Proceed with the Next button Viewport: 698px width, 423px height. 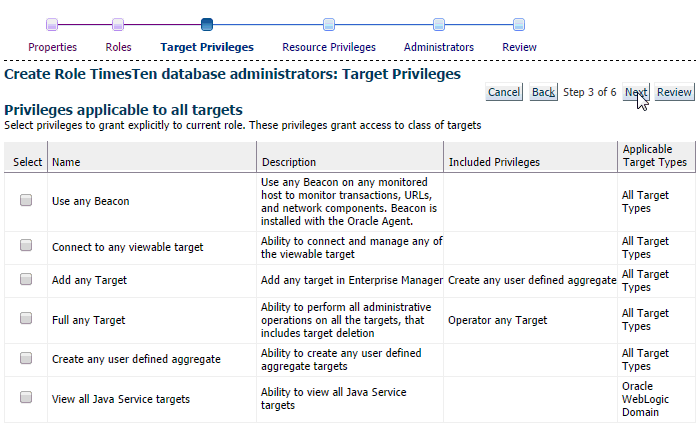point(636,92)
